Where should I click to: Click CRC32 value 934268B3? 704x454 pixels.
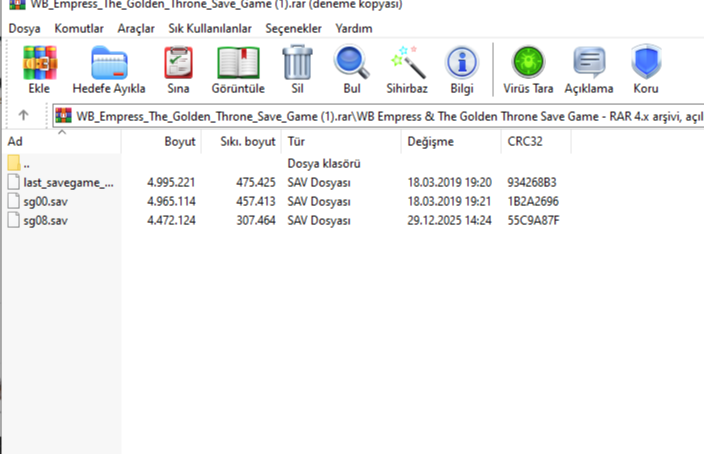click(532, 182)
